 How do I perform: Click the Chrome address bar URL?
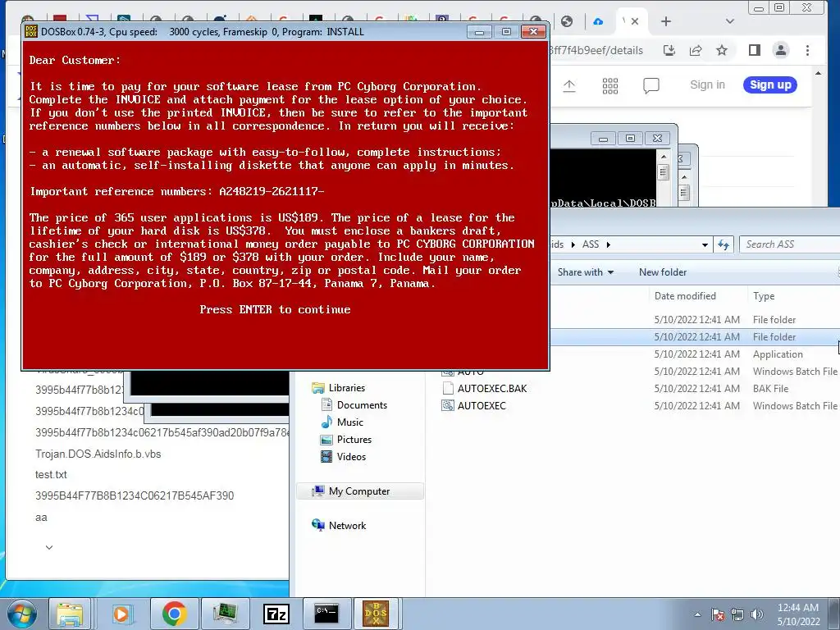pyautogui.click(x=596, y=50)
